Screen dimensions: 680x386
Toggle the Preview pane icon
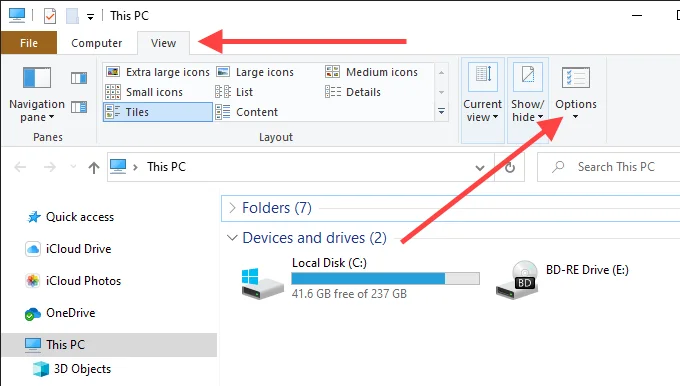79,78
